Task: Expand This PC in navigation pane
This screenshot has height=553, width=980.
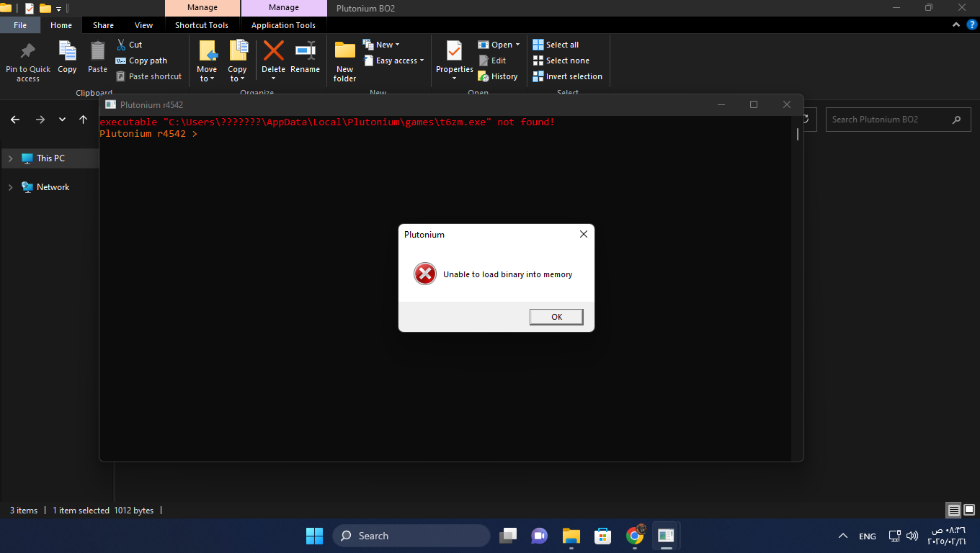Action: 11,158
